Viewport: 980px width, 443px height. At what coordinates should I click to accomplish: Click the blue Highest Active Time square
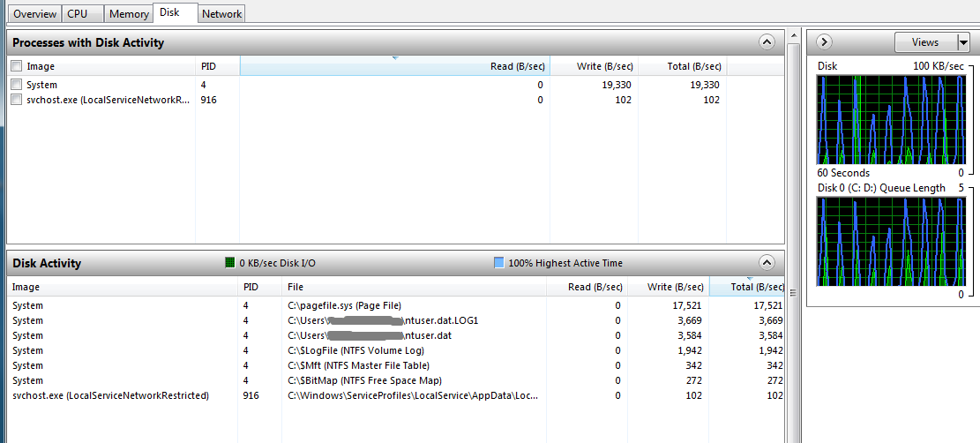pyautogui.click(x=498, y=263)
